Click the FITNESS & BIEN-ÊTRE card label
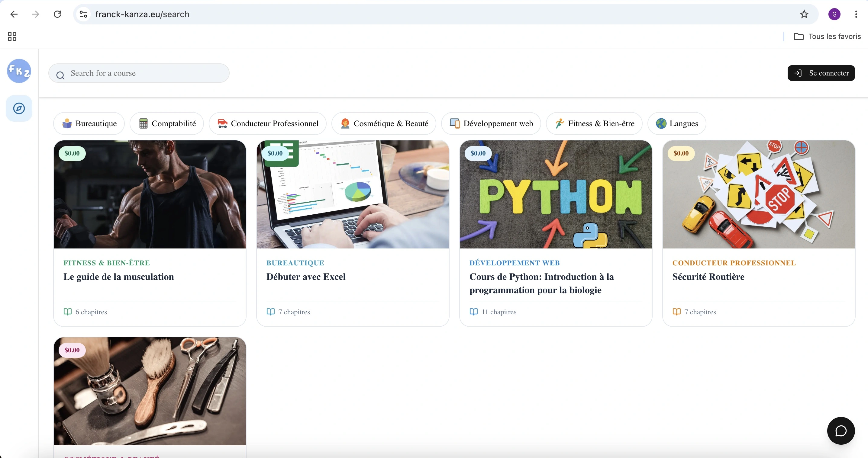The image size is (868, 458). [107, 263]
